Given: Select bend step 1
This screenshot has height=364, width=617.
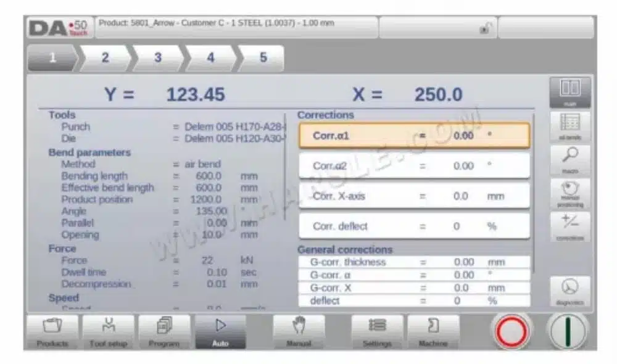Looking at the screenshot, I should click(x=52, y=58).
